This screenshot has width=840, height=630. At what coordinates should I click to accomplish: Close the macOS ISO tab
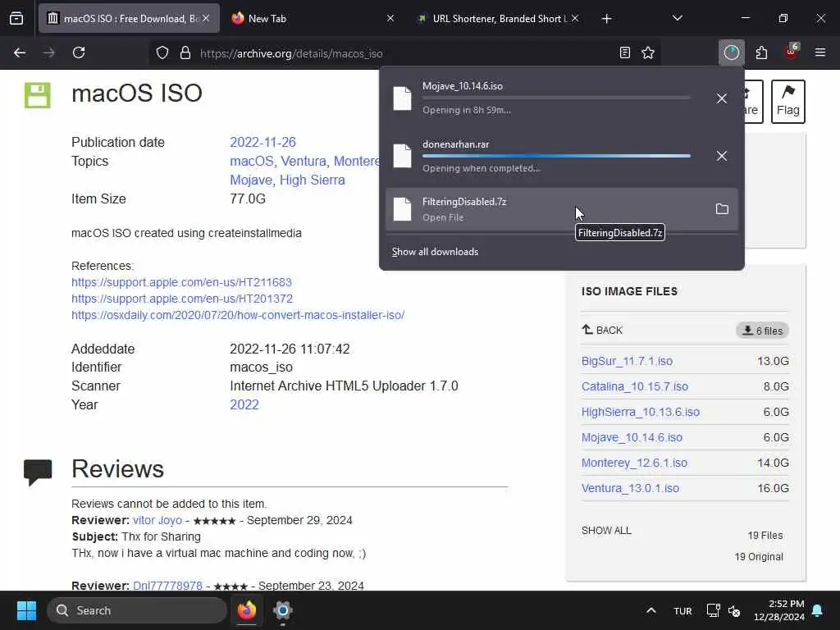(206, 18)
